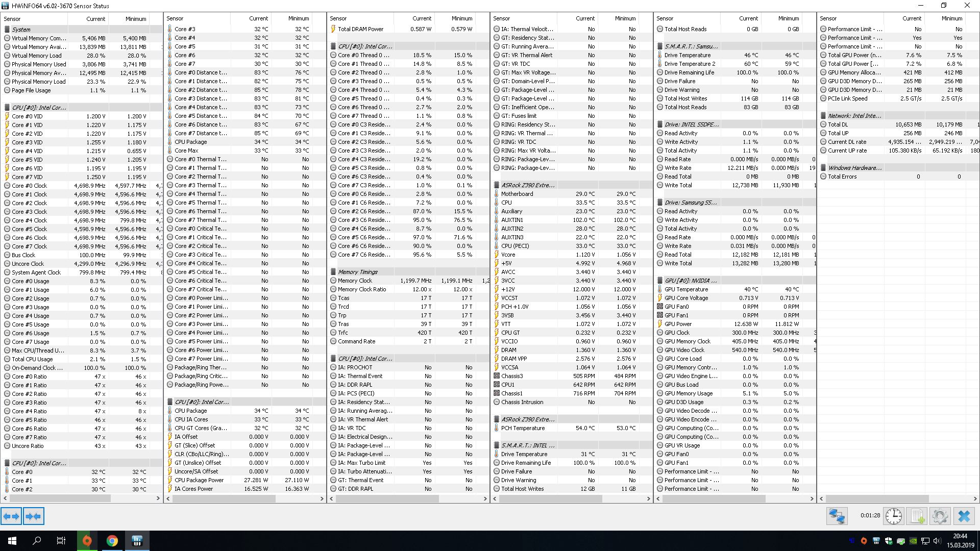Open sensor settings via gear icon
Image resolution: width=980 pixels, height=551 pixels.
tap(940, 516)
